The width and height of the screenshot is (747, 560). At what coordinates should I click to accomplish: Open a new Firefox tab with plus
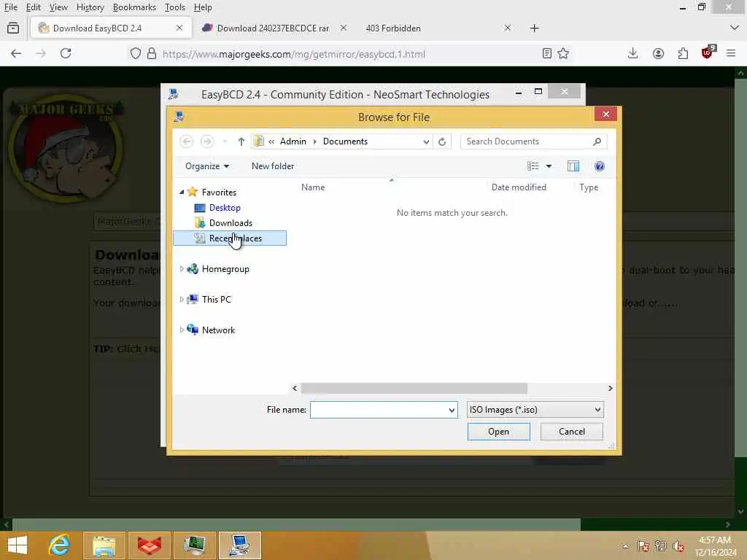click(534, 28)
